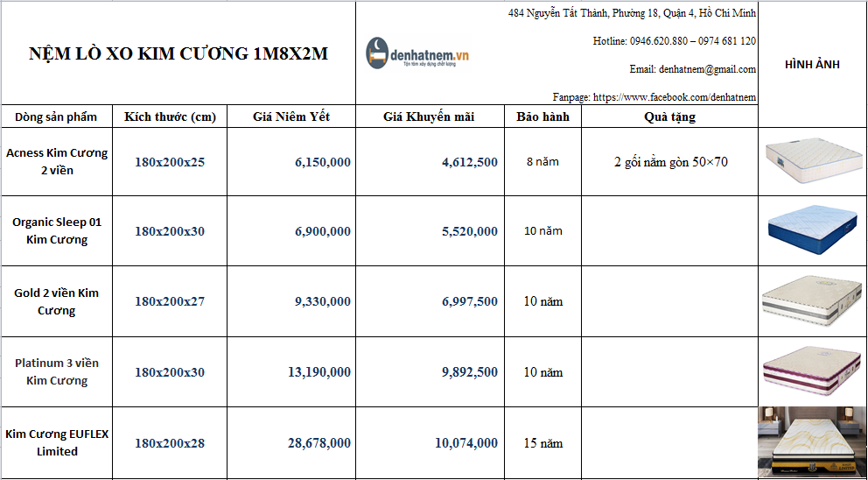Select the 2 gối nằm gòn 50×70 gift cell

click(x=670, y=162)
